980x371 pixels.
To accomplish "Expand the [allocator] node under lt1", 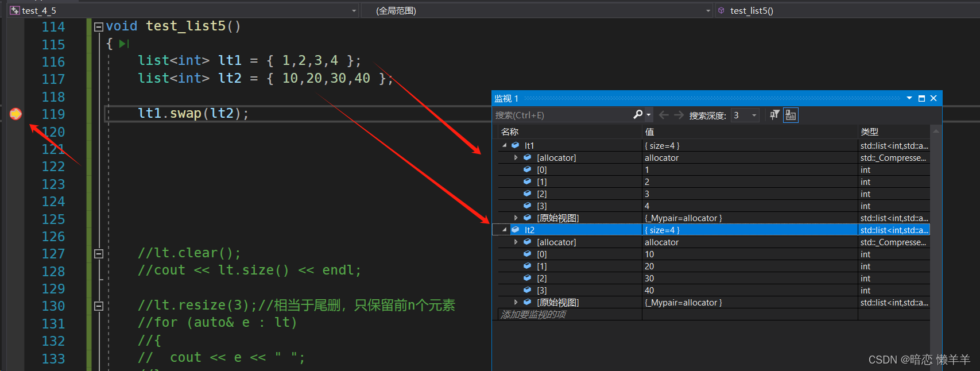I will click(x=516, y=157).
